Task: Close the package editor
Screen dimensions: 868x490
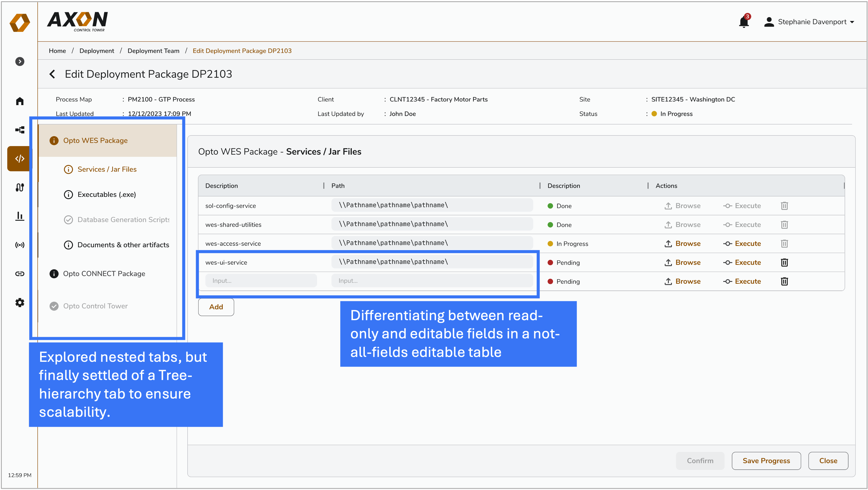Action: point(828,461)
